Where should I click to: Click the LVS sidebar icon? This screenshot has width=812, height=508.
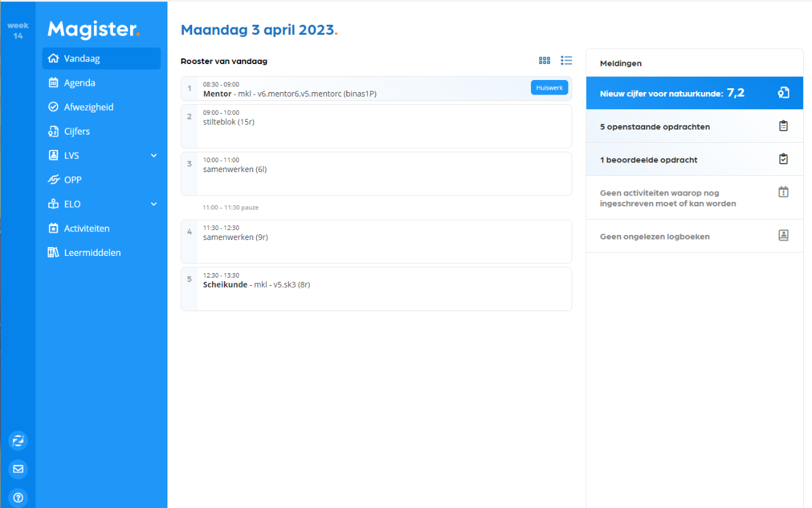[x=53, y=156]
